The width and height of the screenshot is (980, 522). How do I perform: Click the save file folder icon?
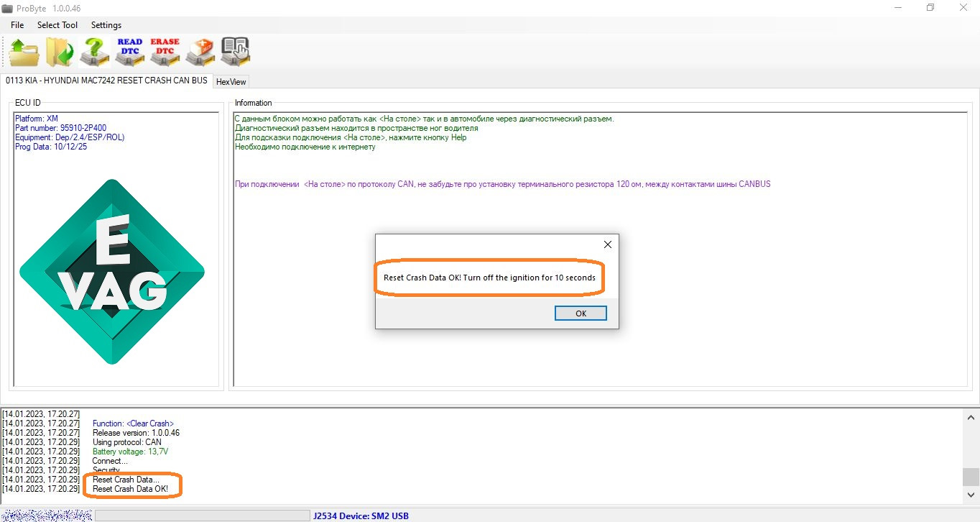(x=60, y=52)
